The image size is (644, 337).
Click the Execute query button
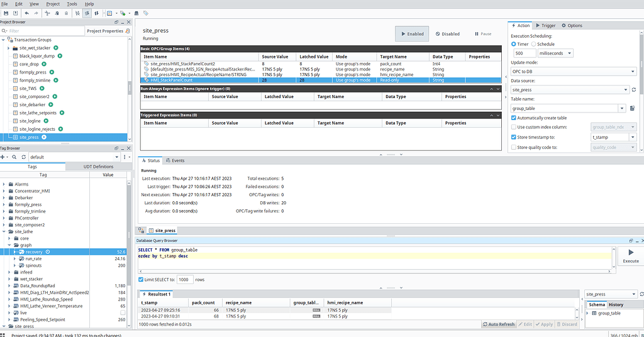click(x=630, y=257)
